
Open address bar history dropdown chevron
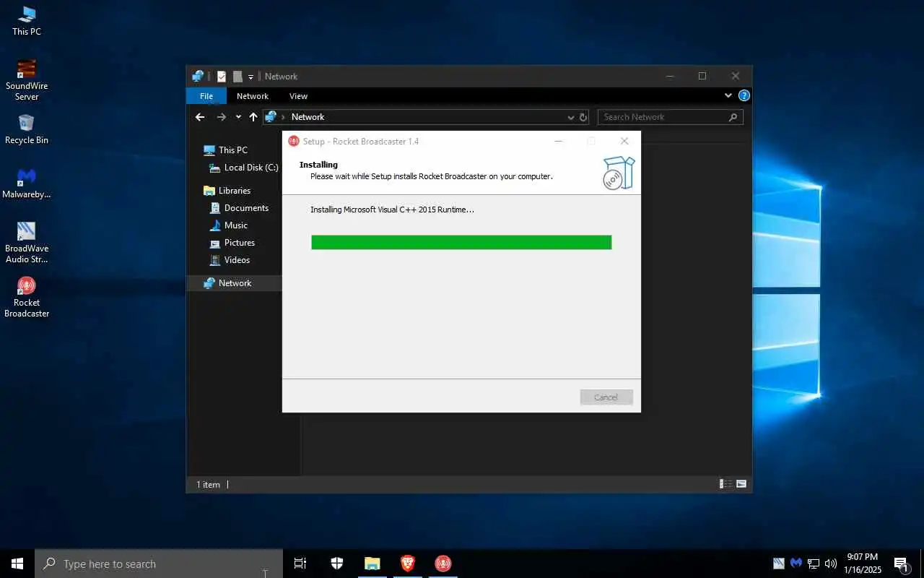pyautogui.click(x=571, y=117)
